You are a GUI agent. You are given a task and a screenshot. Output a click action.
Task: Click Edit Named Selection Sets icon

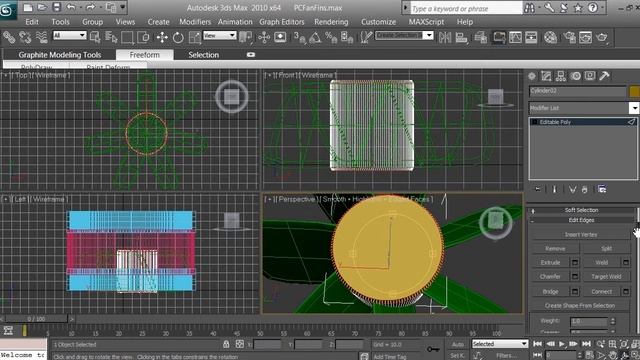coord(366,38)
